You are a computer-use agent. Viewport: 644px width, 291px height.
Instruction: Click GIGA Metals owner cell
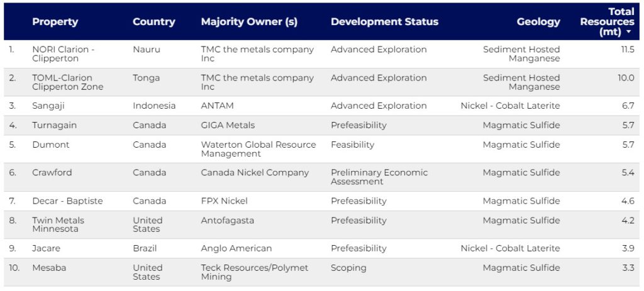228,125
